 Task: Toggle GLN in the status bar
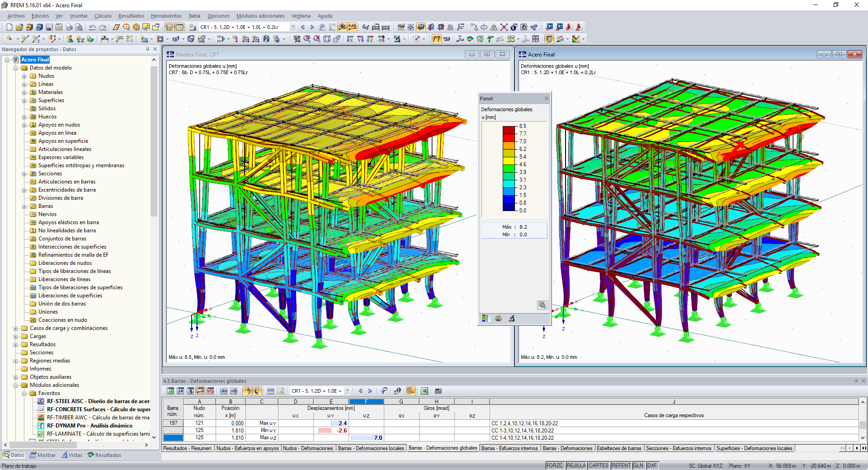coord(638,465)
